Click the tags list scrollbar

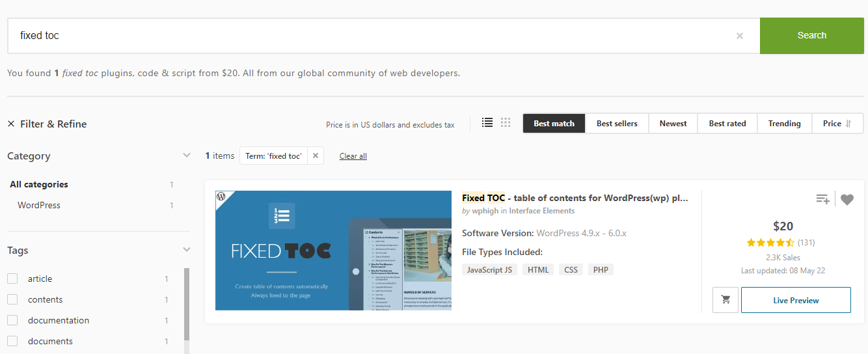187,305
